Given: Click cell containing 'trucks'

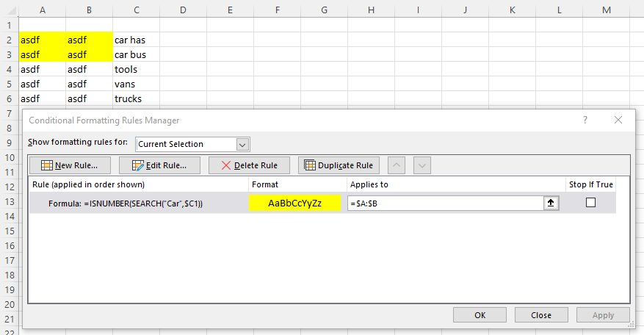Looking at the screenshot, I should coord(137,98).
